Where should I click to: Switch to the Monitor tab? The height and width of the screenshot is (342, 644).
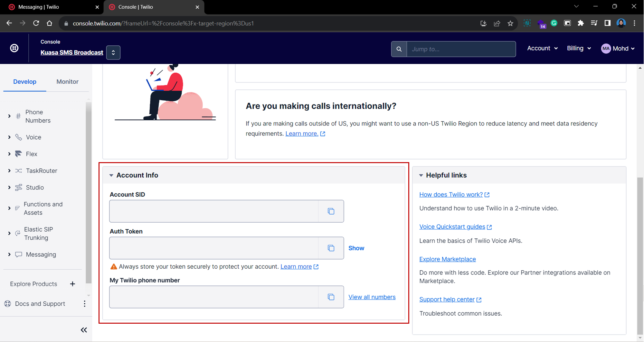coord(67,82)
